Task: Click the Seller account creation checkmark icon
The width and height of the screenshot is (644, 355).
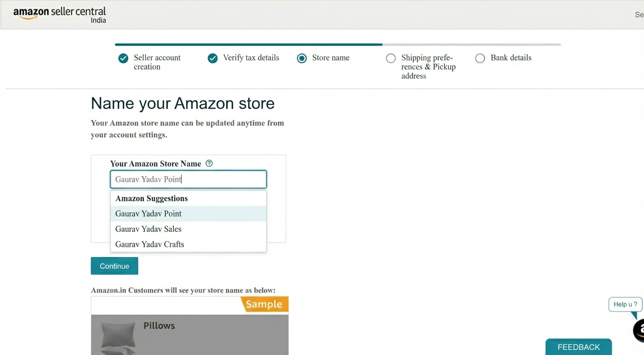Action: (x=123, y=58)
